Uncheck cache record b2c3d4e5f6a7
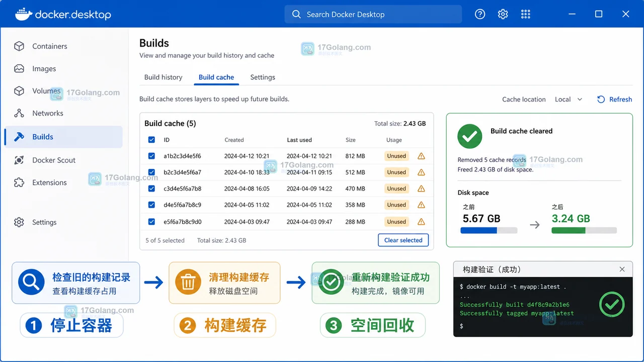The image size is (644, 362). click(x=151, y=172)
